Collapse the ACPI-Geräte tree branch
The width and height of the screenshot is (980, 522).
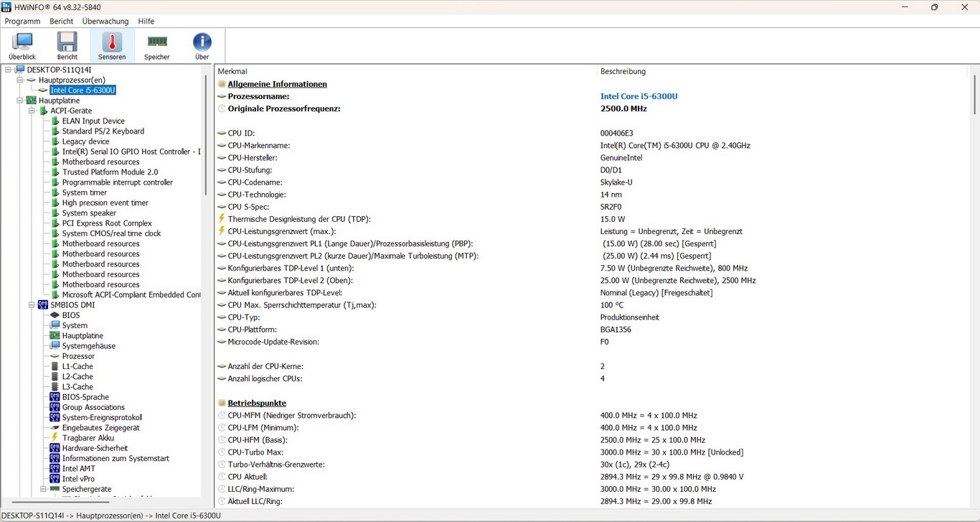click(x=32, y=111)
